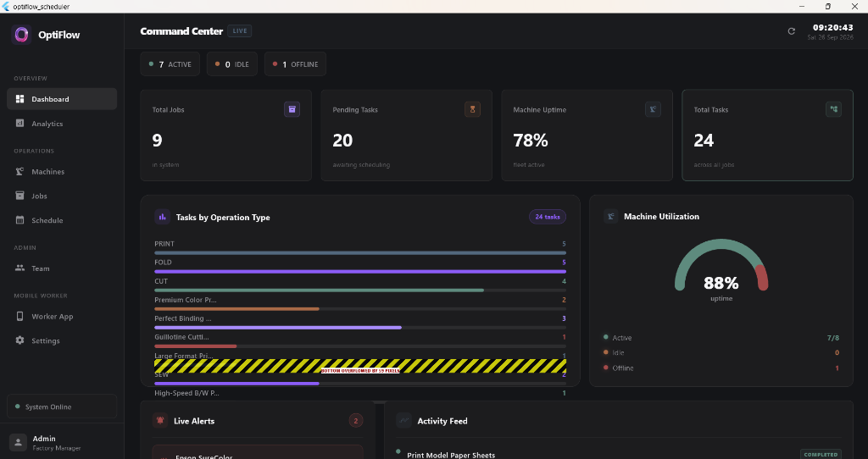Click the LIVE badge next to Command Center
Screen dimensions: 868x459
[240, 31]
